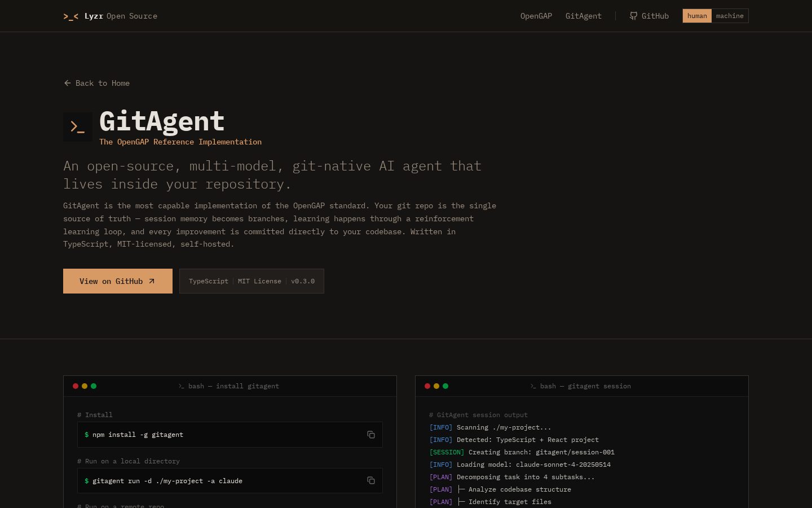812x508 pixels.
Task: Click terminal icon in gitagent session title bar
Action: pos(533,386)
